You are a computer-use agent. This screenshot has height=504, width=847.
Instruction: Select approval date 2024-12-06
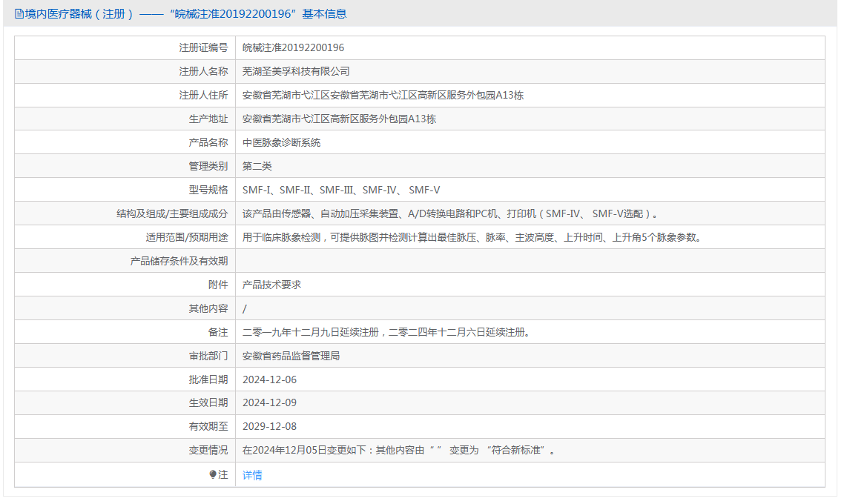coord(269,380)
